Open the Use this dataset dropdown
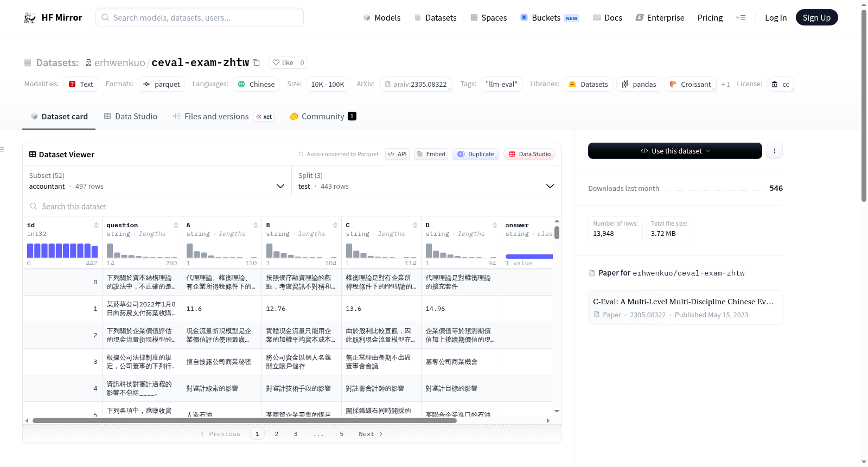The height and width of the screenshot is (467, 868). point(675,151)
